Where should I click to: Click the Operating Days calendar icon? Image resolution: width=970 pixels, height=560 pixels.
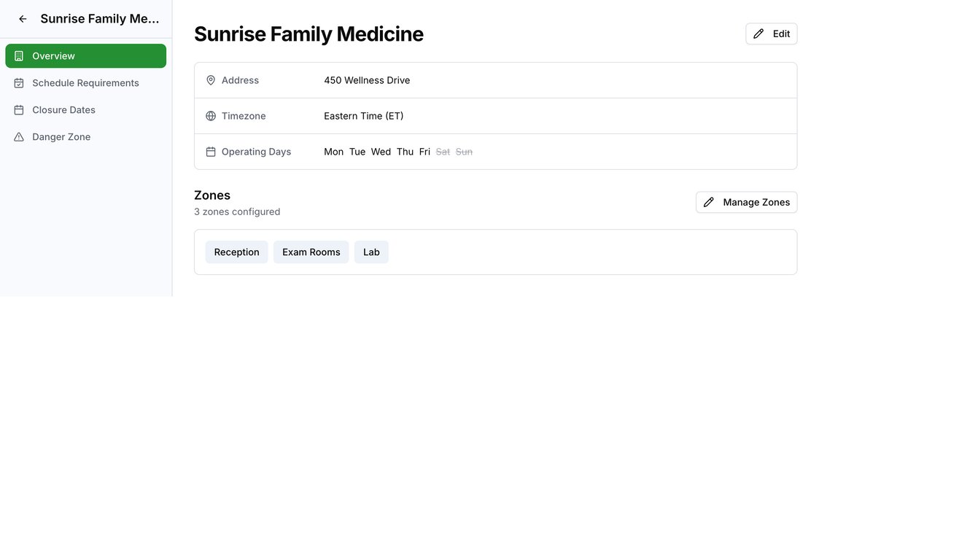(211, 152)
